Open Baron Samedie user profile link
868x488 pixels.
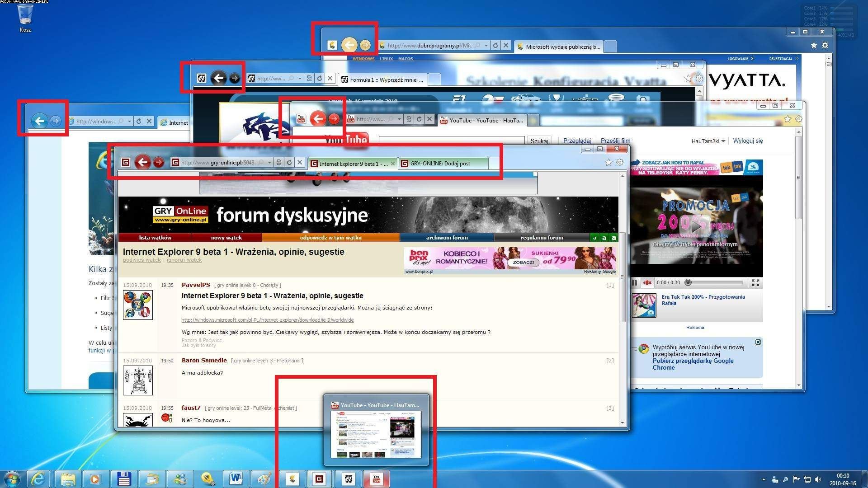coord(204,360)
